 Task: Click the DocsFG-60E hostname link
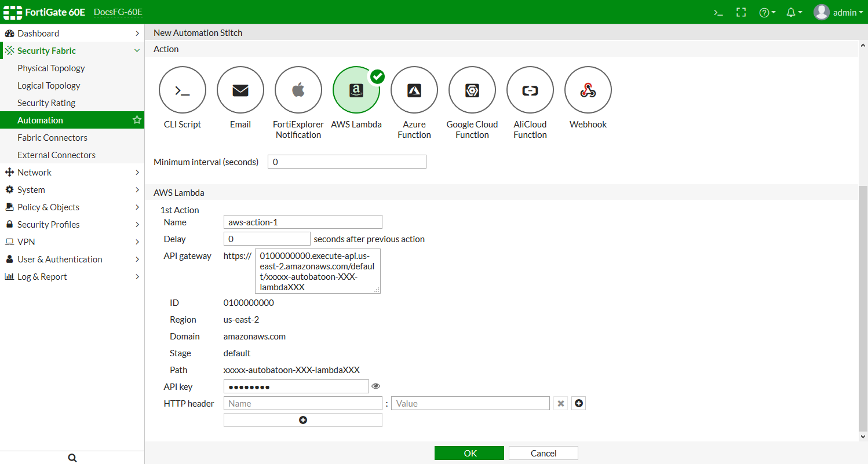[x=118, y=12]
